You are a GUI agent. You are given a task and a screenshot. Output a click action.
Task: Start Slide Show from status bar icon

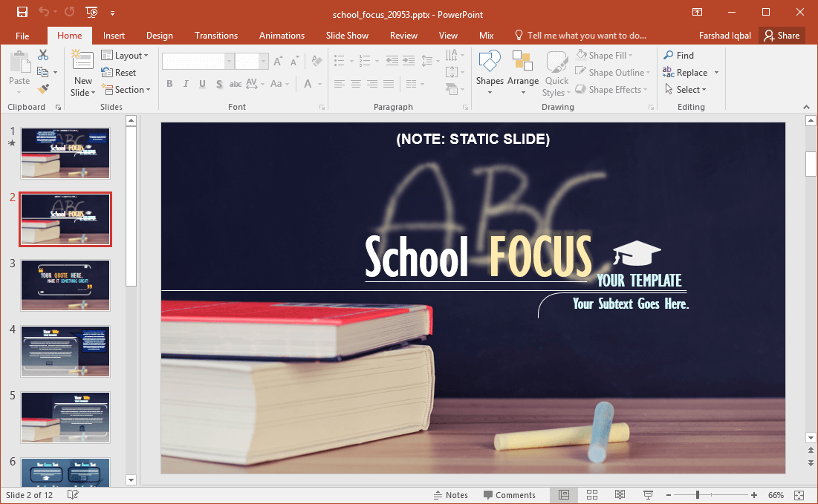(x=647, y=495)
